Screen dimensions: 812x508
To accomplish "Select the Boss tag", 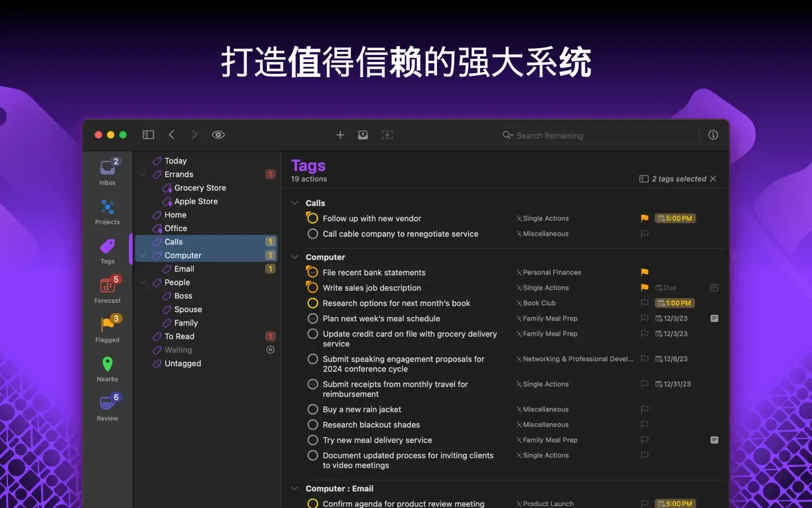I will coord(183,296).
